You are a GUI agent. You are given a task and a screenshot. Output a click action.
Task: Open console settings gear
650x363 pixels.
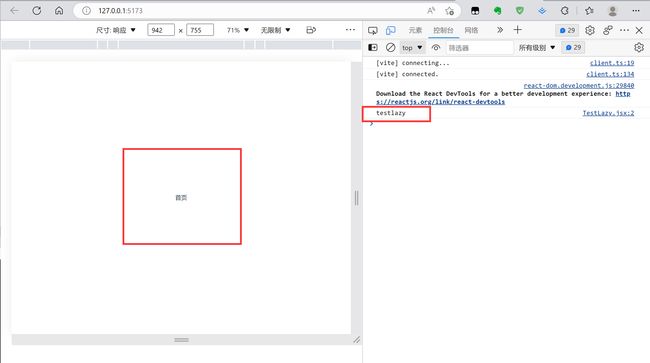[639, 48]
